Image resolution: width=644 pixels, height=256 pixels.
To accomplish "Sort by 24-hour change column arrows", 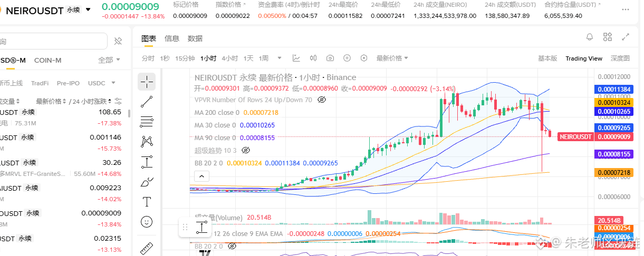I will click(x=109, y=101).
